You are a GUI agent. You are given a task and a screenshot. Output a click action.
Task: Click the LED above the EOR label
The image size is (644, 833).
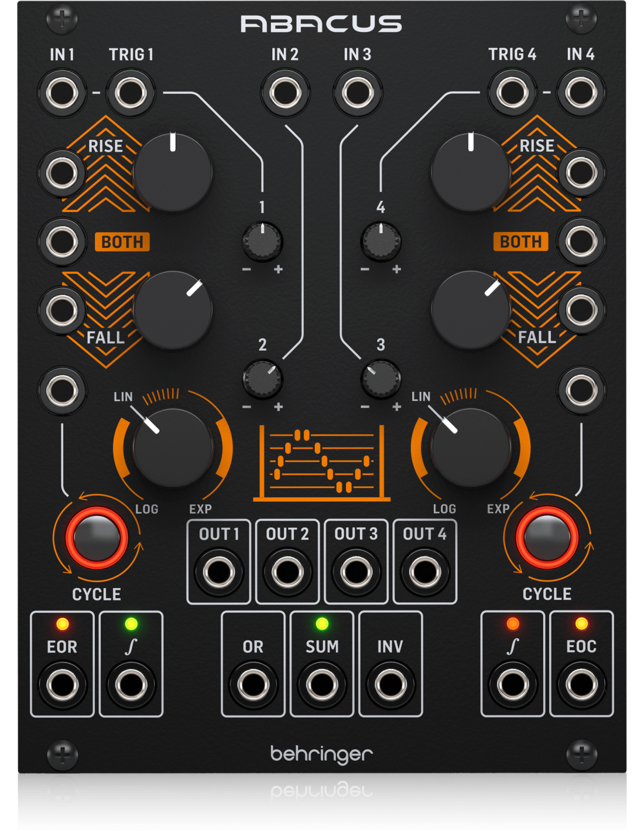click(x=62, y=624)
